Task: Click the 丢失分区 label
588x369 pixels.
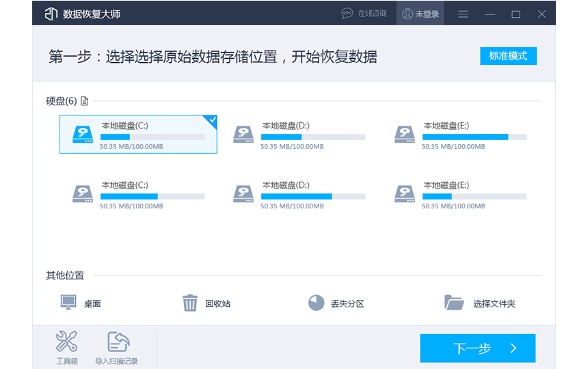Action: (347, 303)
